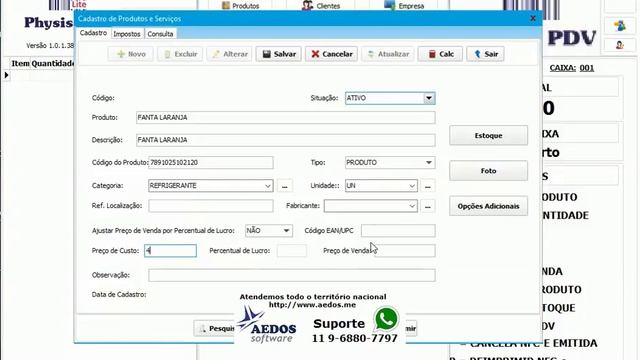The image size is (640, 360).
Task: Open Produtos in the PDV main window
Action: click(241, 6)
